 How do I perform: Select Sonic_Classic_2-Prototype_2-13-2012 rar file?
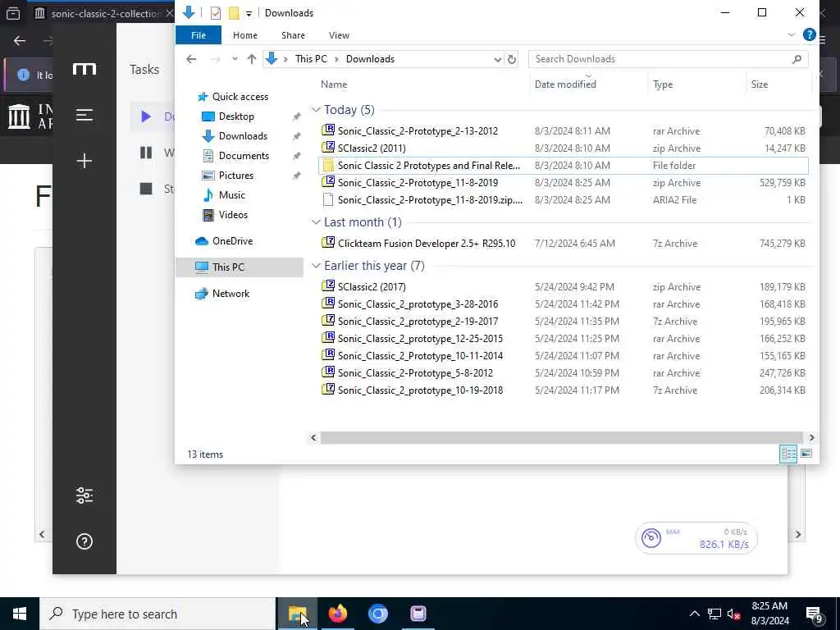click(x=563, y=130)
